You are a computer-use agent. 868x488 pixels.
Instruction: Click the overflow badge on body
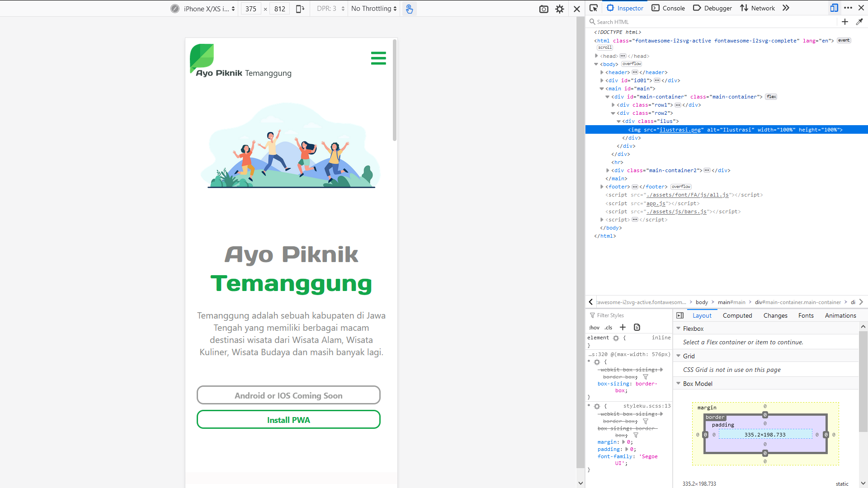pos(632,64)
